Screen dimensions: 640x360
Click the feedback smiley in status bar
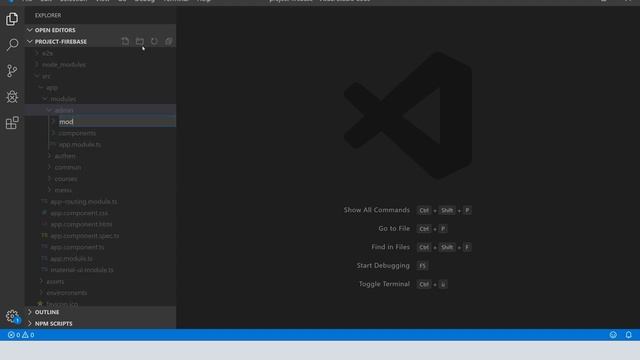pyautogui.click(x=613, y=335)
